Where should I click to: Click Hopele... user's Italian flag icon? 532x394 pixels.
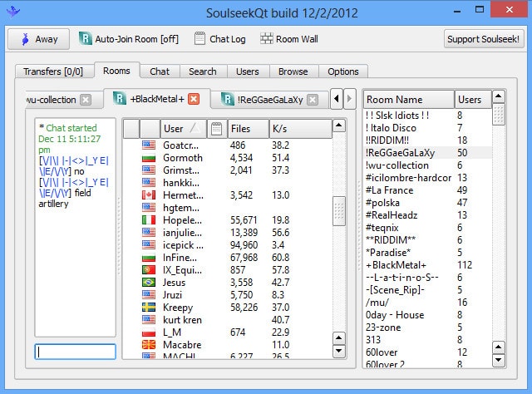[149, 220]
